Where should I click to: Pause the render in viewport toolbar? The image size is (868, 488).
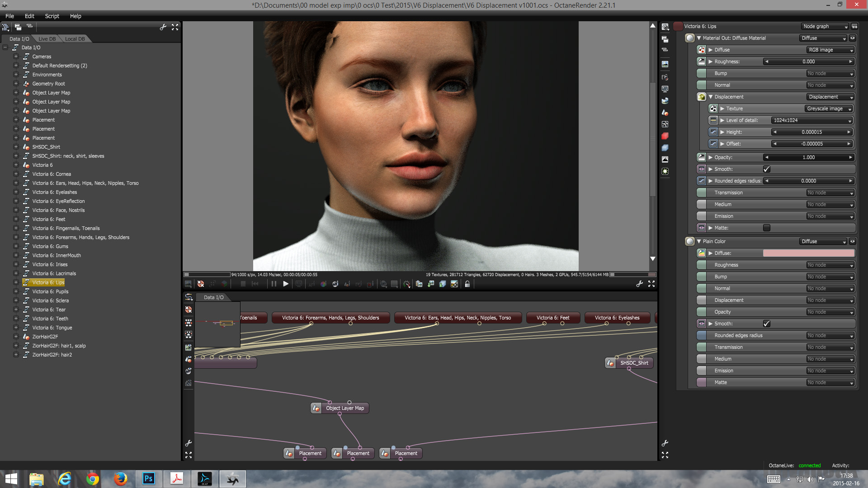point(274,284)
